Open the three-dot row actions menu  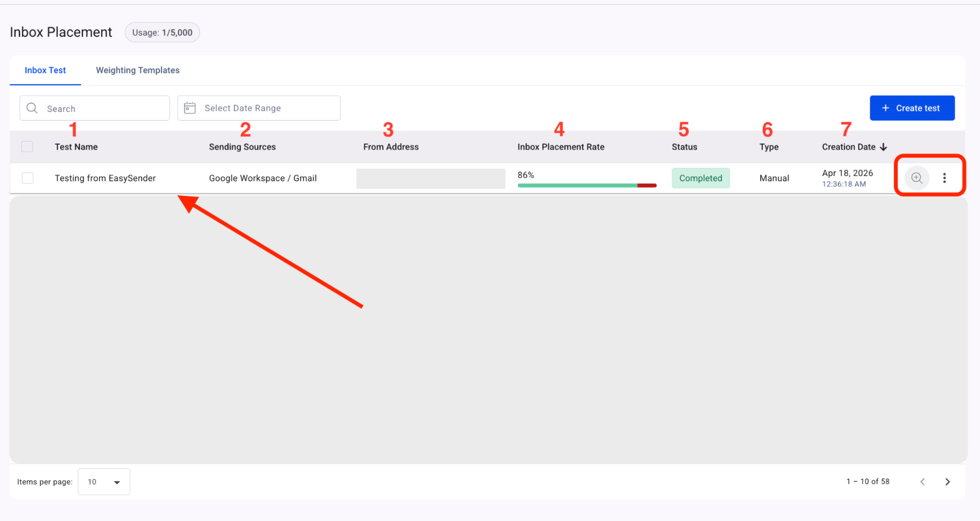click(944, 178)
